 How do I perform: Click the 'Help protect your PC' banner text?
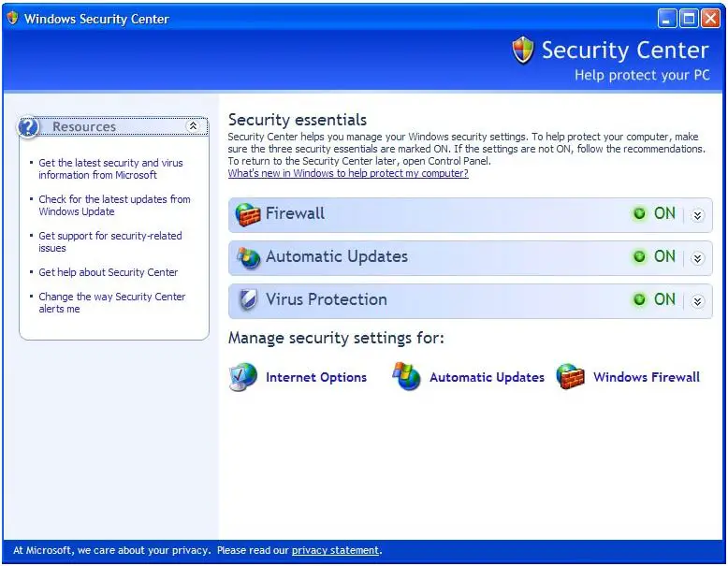pyautogui.click(x=642, y=75)
